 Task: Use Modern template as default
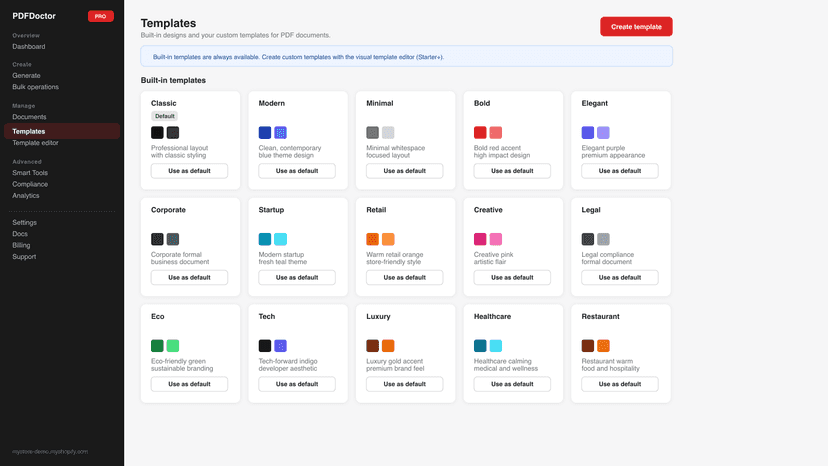click(x=297, y=171)
